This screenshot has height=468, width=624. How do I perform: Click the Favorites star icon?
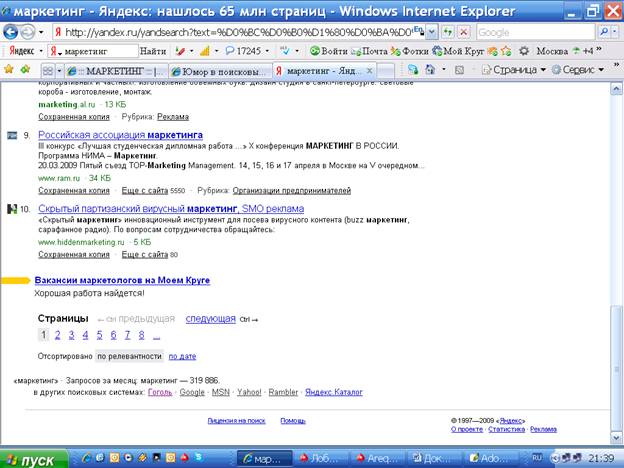[9, 70]
